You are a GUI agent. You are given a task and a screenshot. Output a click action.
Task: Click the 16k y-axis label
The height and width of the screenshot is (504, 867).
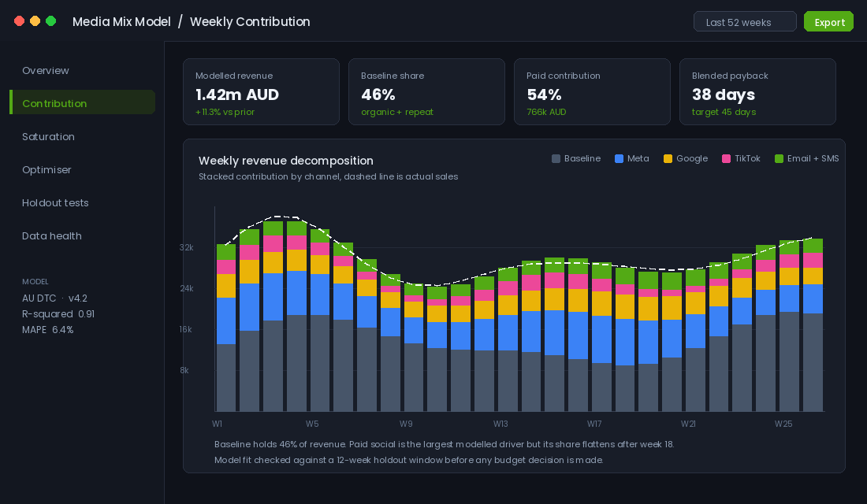(x=185, y=329)
